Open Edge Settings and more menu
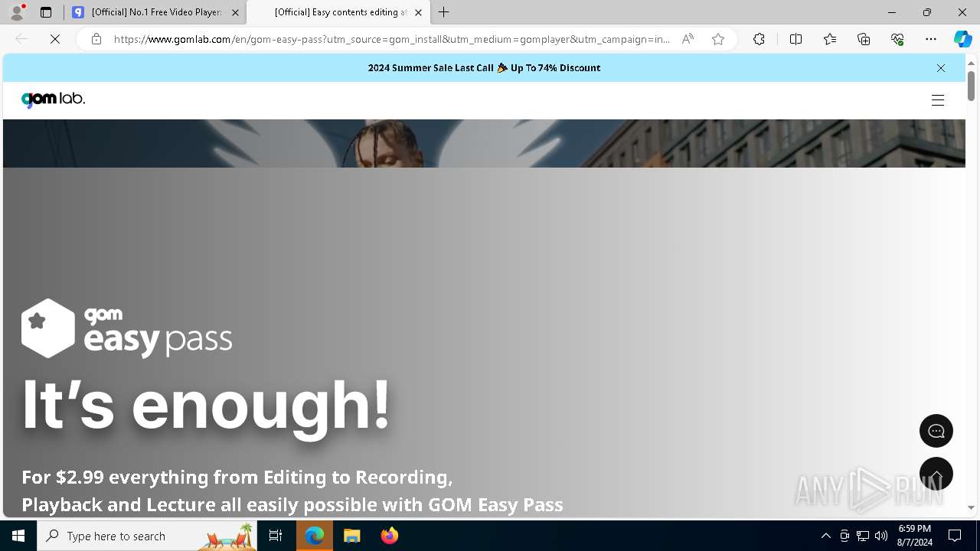980x551 pixels. point(931,39)
